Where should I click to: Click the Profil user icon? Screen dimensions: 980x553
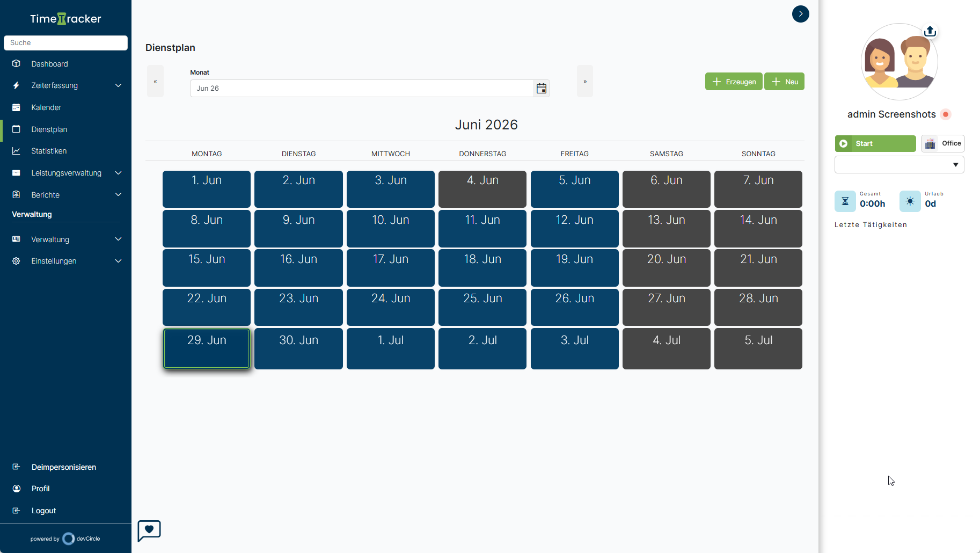coord(17,489)
